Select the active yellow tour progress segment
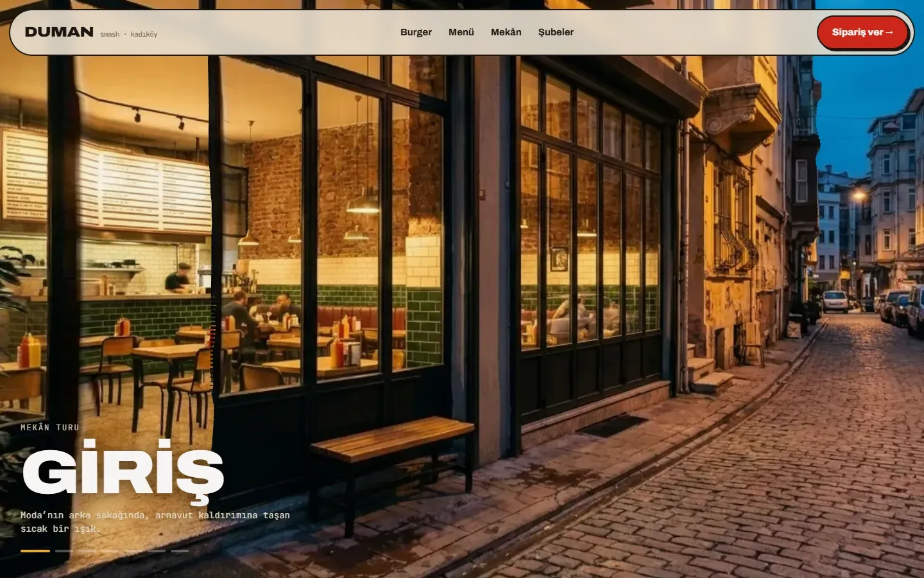924x578 pixels. 35,551
